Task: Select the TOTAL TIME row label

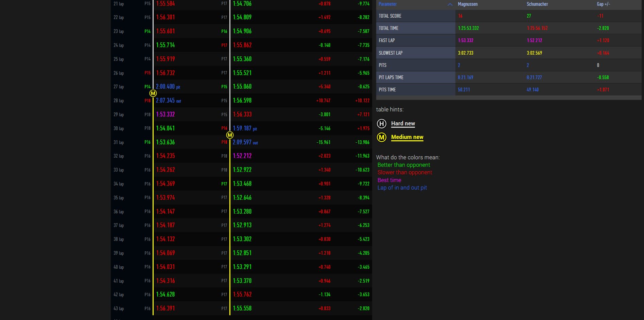Action: tap(388, 28)
